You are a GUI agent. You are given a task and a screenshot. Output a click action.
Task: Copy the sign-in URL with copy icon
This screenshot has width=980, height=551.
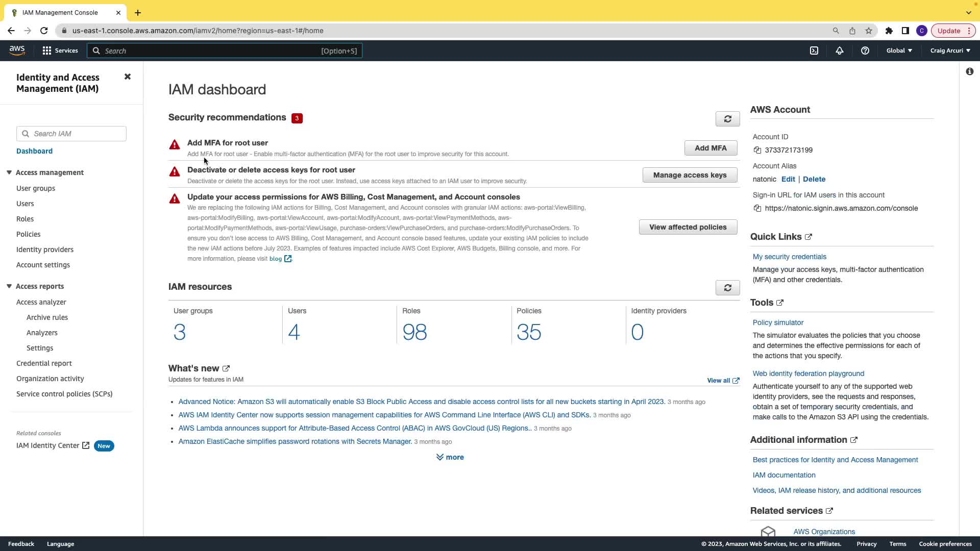pyautogui.click(x=757, y=208)
